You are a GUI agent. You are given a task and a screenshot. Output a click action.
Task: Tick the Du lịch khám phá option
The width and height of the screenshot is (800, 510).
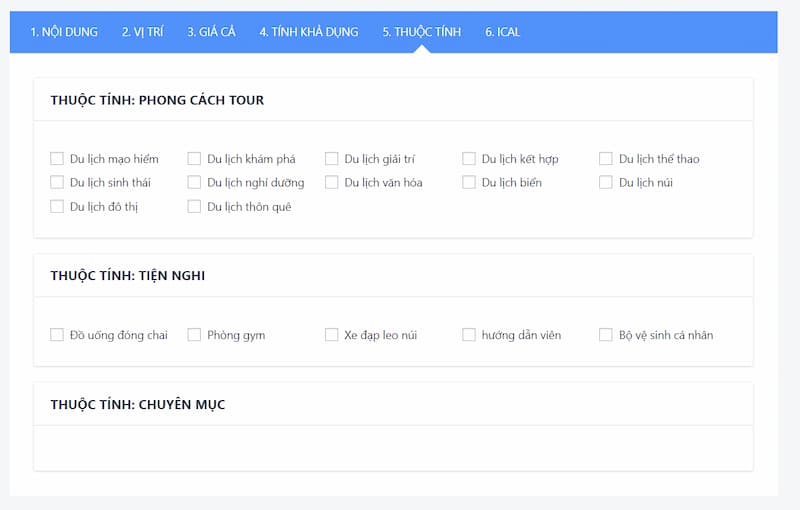pos(194,159)
